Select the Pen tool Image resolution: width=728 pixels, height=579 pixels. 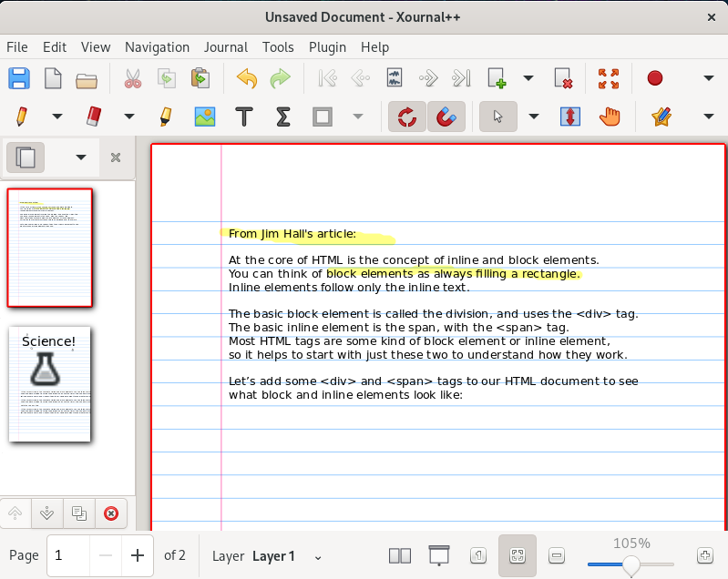click(21, 117)
